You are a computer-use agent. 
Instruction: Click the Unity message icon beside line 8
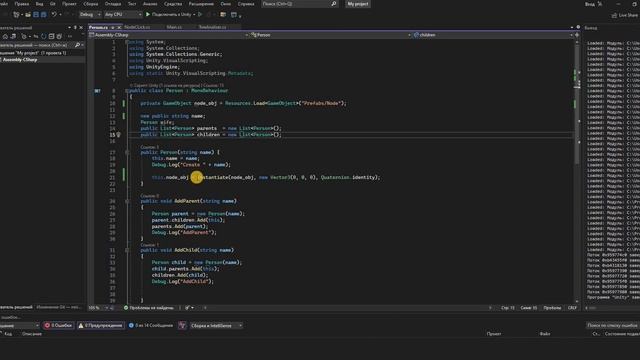pyautogui.click(x=98, y=91)
